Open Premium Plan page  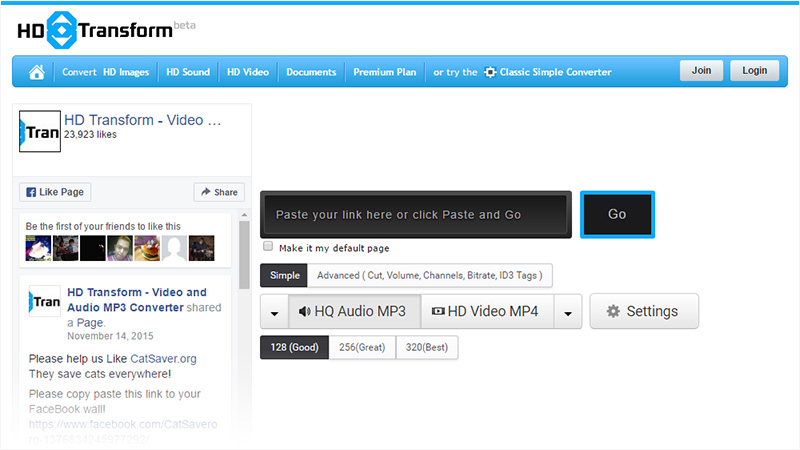(x=385, y=72)
